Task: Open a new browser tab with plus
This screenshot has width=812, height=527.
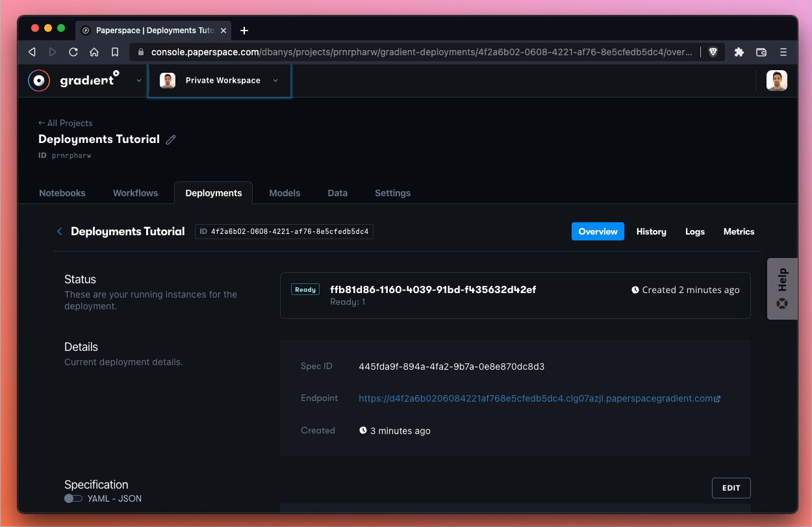Action: tap(244, 31)
